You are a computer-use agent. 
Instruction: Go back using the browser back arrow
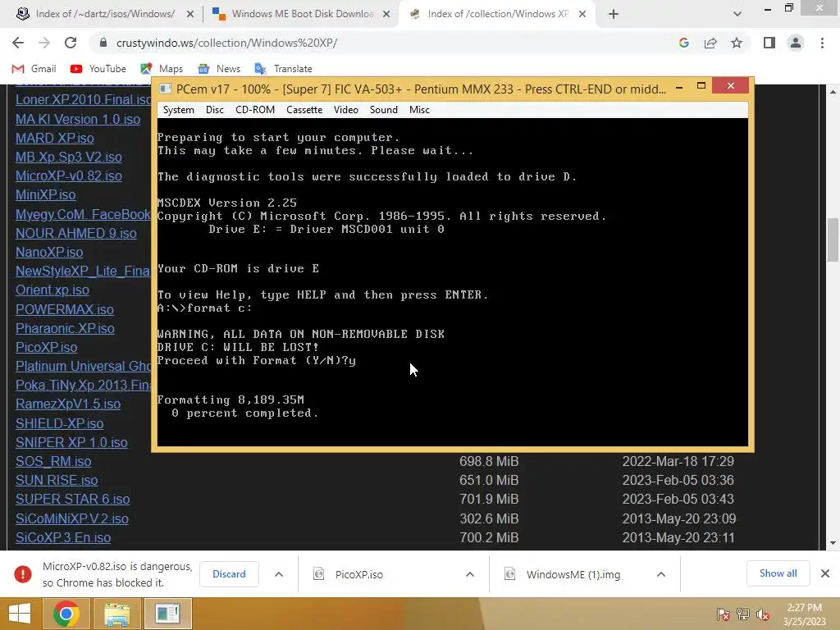coord(18,43)
